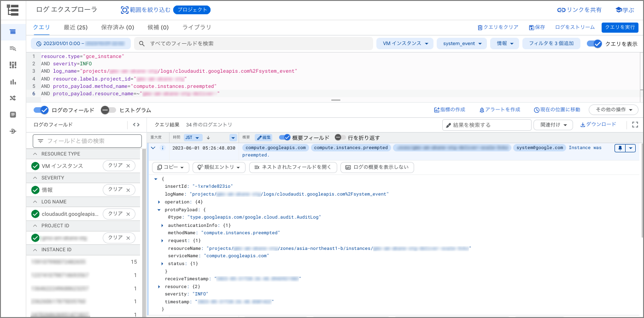
Task: Turn on 行を折り返す toggle
Action: click(x=340, y=138)
